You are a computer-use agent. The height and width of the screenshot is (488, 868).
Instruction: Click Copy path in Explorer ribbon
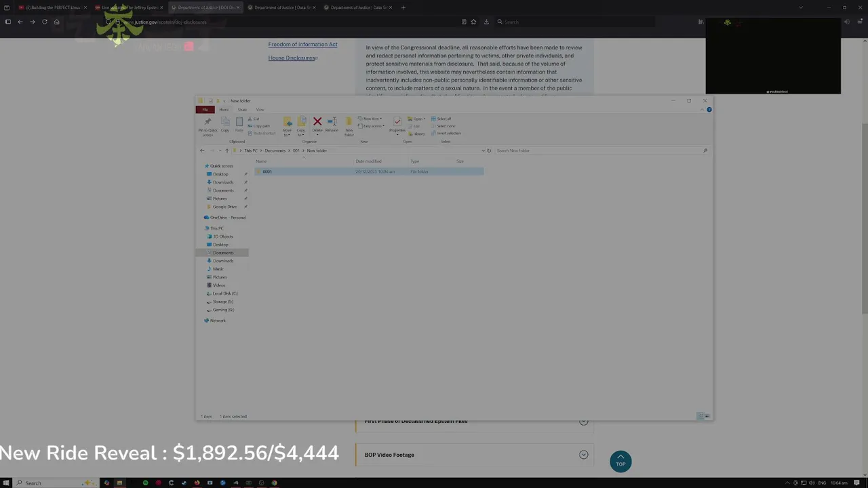point(259,126)
